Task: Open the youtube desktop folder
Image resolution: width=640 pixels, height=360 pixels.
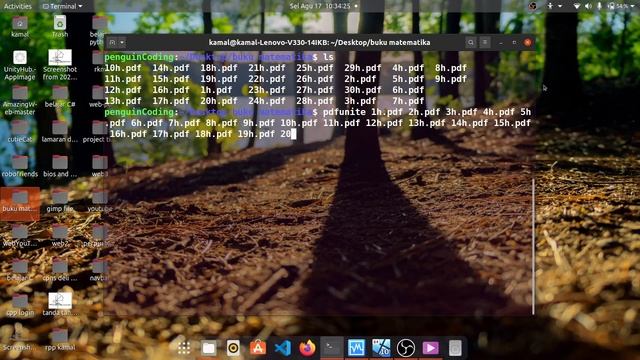Action: pyautogui.click(x=100, y=201)
